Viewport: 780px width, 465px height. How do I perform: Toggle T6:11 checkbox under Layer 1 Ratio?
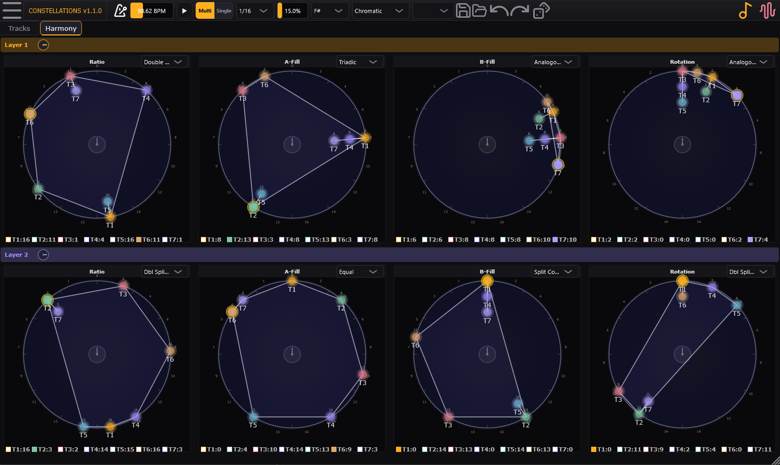139,240
